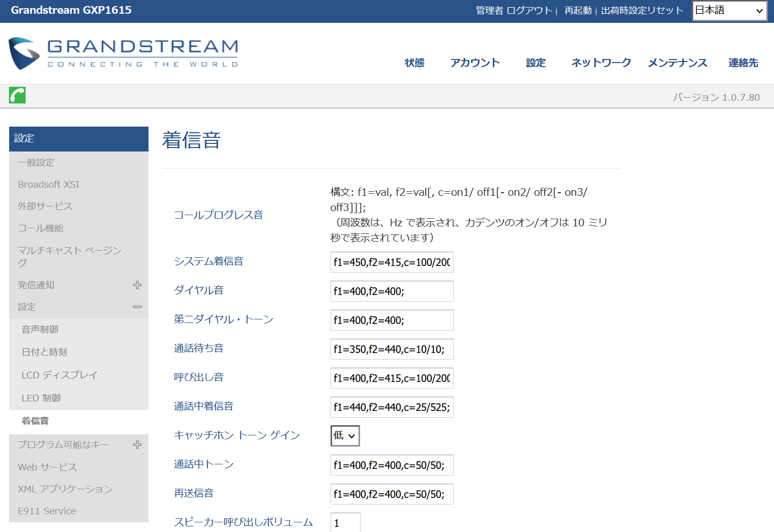The image size is (774, 532).
Task: Click the スピーカー呼び出しボリューム input field
Action: [x=345, y=523]
